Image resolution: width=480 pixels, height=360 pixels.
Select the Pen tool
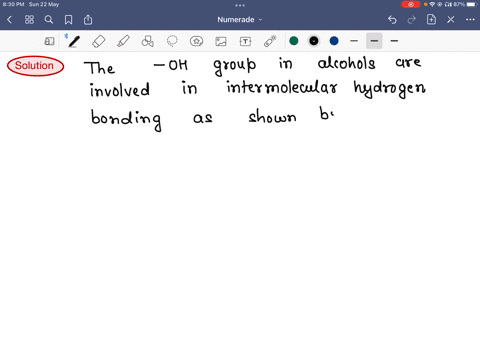pos(74,41)
